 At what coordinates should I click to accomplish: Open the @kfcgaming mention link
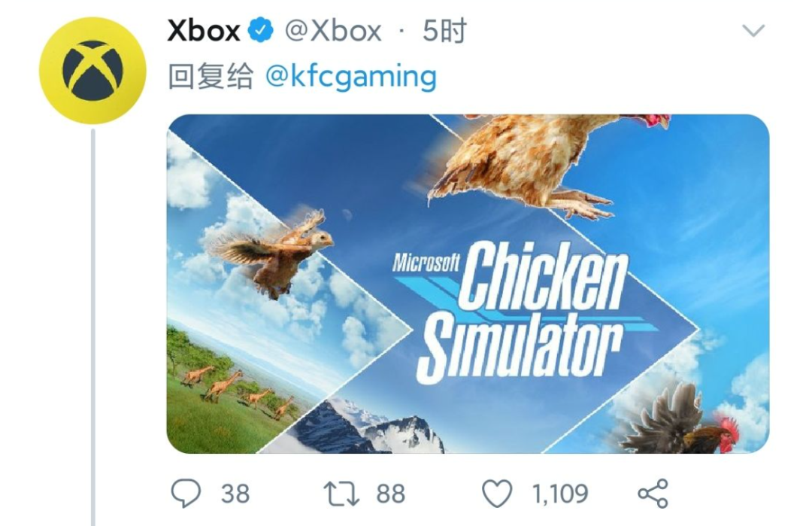[x=351, y=77]
